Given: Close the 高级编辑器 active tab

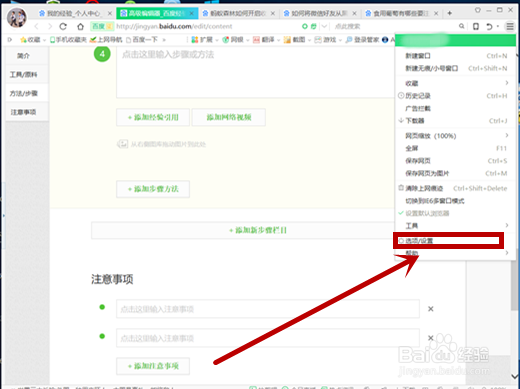Looking at the screenshot, I should (192, 13).
